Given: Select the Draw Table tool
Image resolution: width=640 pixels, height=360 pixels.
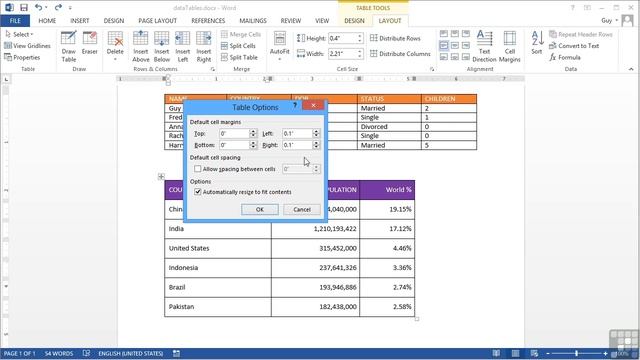Looking at the screenshot, I should 69,47.
